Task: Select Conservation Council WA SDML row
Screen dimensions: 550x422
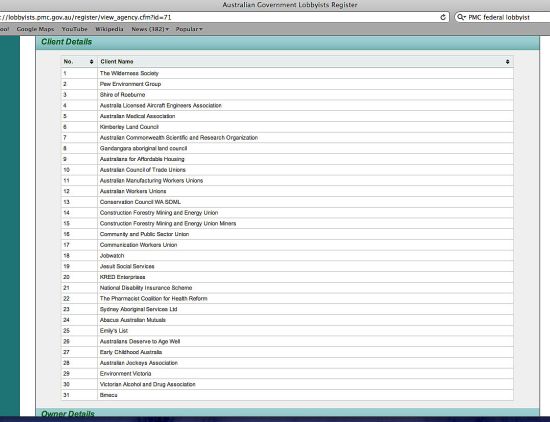Action: (x=287, y=202)
